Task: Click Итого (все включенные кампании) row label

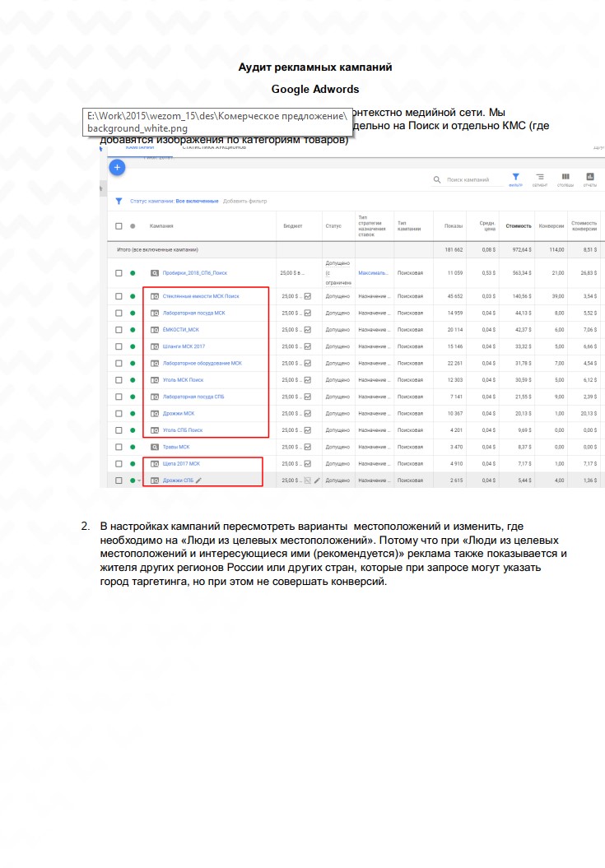Action: click(x=157, y=249)
